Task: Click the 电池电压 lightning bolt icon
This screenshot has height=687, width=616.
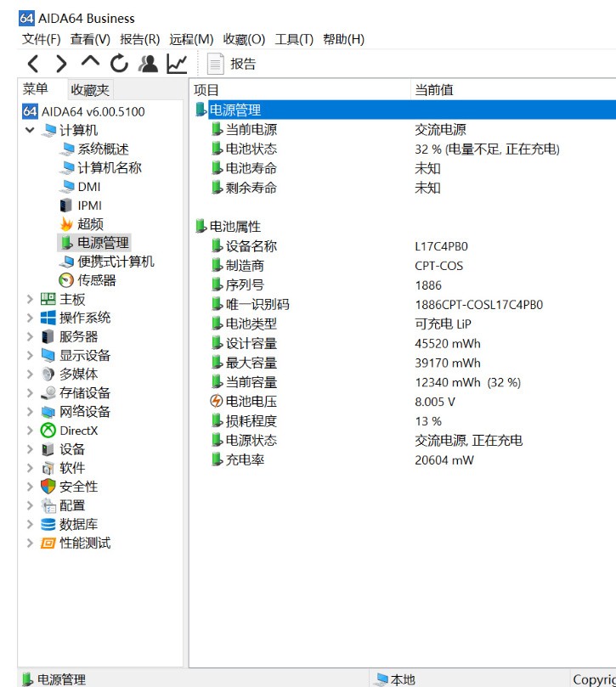Action: (217, 402)
